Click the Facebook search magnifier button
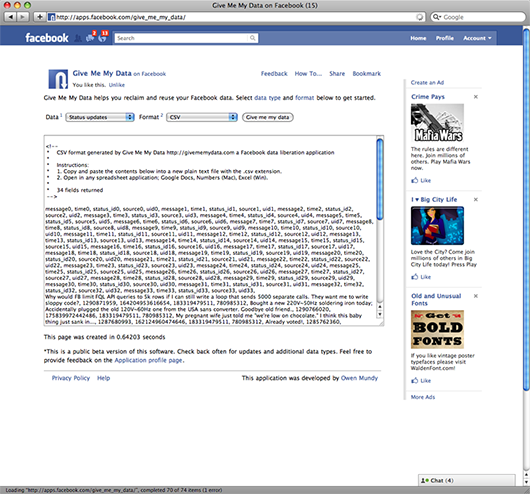Viewport: 530px width, 494px height. [252, 38]
